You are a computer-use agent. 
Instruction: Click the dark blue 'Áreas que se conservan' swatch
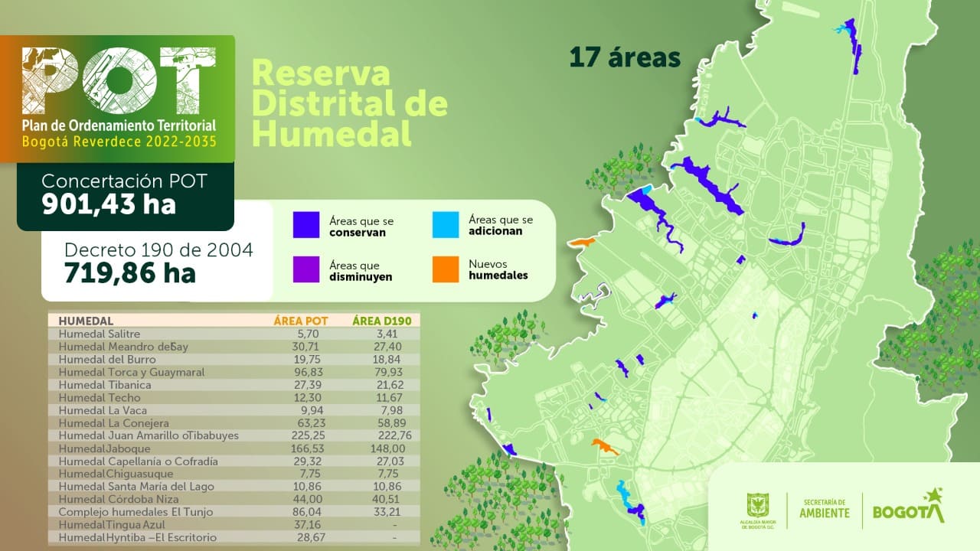pyautogui.click(x=305, y=225)
